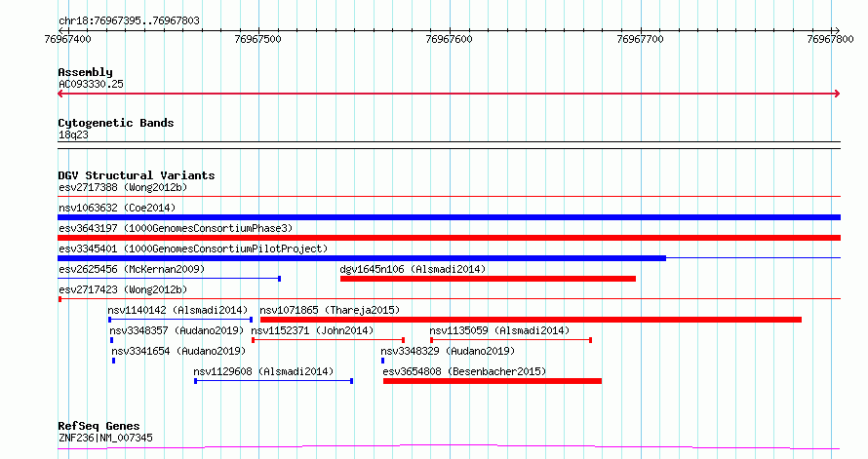Click the small blue nsv3341654 variant marker
Screen dimensions: 868x459
point(113,361)
